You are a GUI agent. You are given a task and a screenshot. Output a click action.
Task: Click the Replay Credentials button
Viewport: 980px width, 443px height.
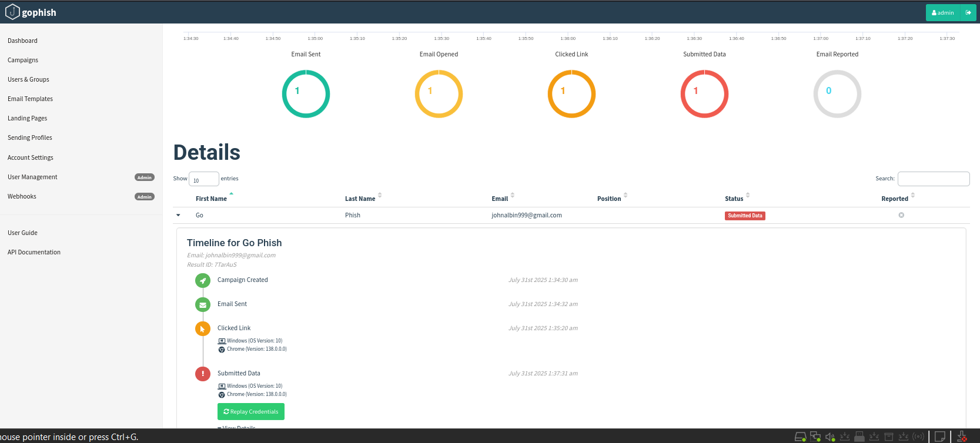[x=251, y=412]
